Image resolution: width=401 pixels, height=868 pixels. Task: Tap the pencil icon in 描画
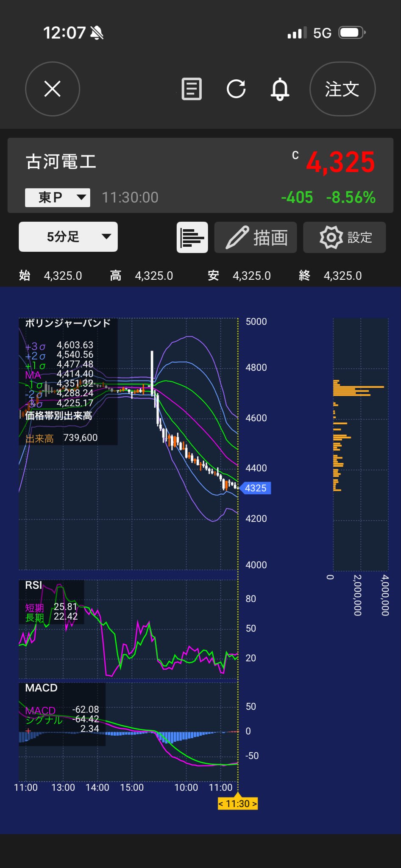(237, 237)
